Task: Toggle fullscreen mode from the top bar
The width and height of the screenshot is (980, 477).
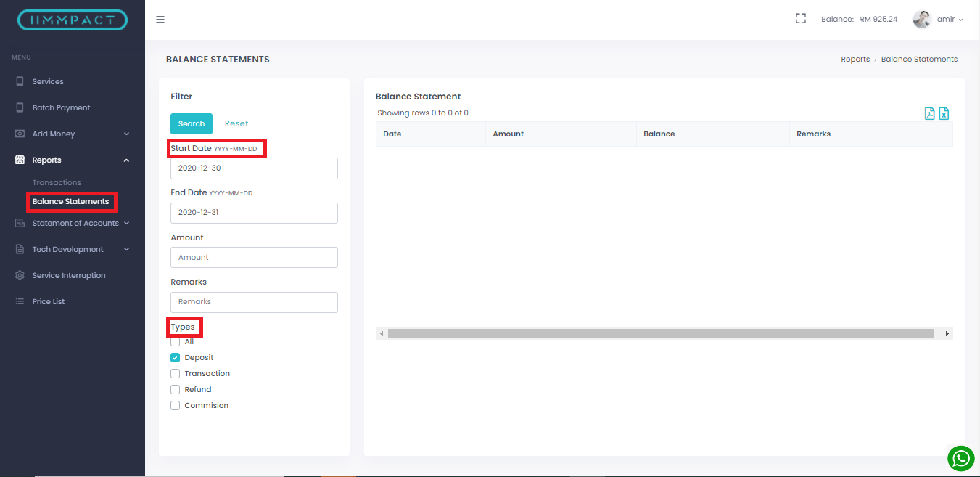Action: tap(800, 18)
